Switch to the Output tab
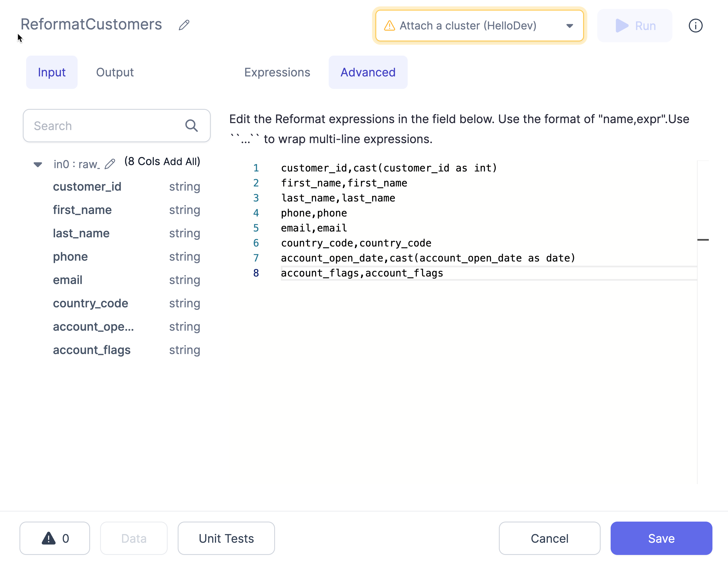 pos(115,72)
